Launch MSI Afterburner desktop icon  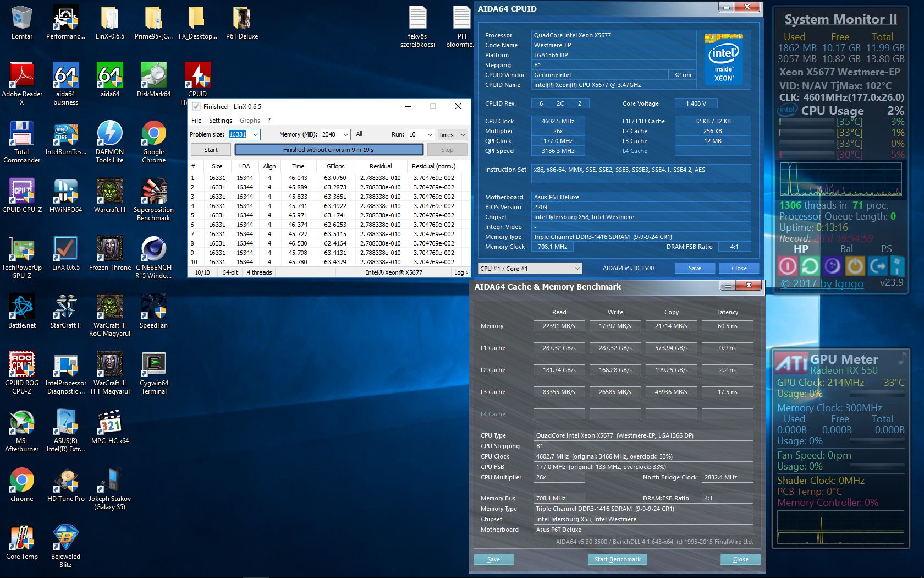pyautogui.click(x=22, y=431)
